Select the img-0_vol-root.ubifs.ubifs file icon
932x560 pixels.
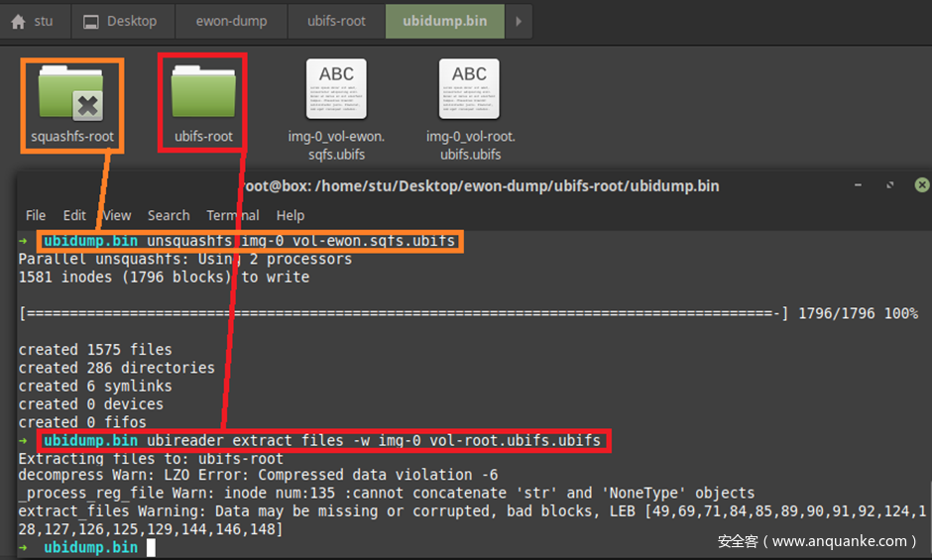[x=470, y=88]
